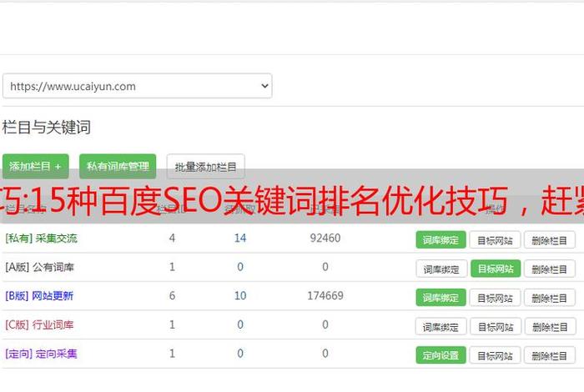Click 词库绑定 for 行业词库 row
The width and height of the screenshot is (584, 392).
click(441, 327)
